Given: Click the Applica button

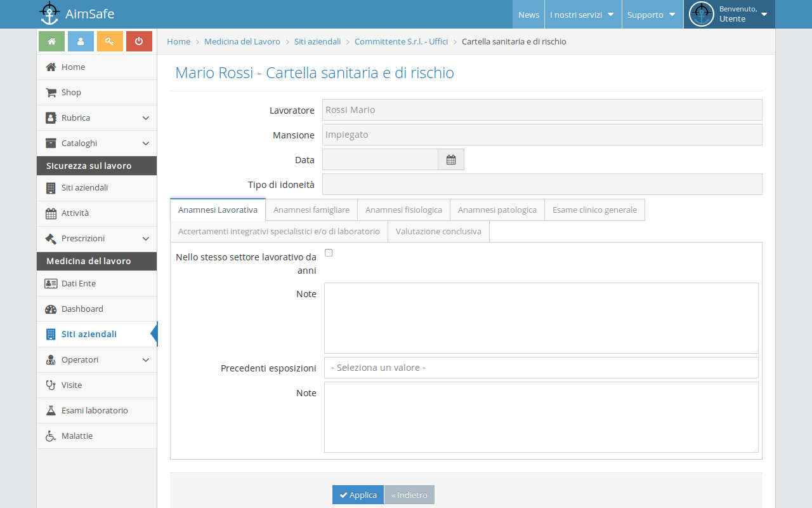Looking at the screenshot, I should pos(358,495).
